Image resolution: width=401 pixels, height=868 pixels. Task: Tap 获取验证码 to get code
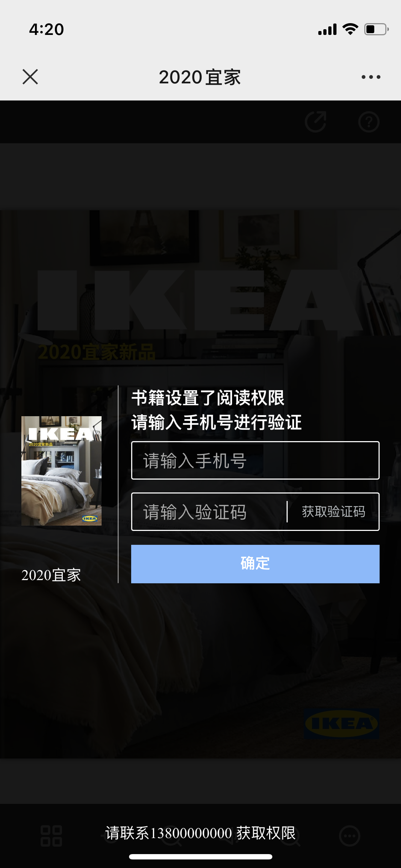coord(334,512)
